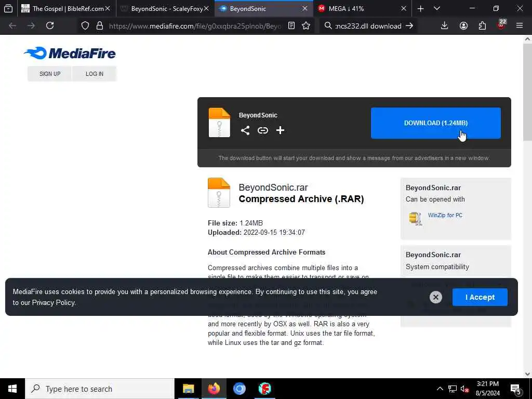Click the WinZip icon
The height and width of the screenshot is (399, 532).
415,219
